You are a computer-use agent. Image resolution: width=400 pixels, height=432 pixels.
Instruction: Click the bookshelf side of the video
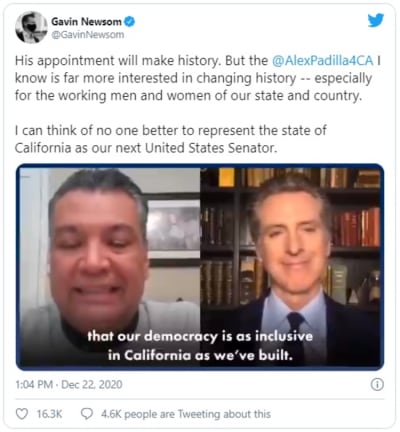tap(292, 267)
